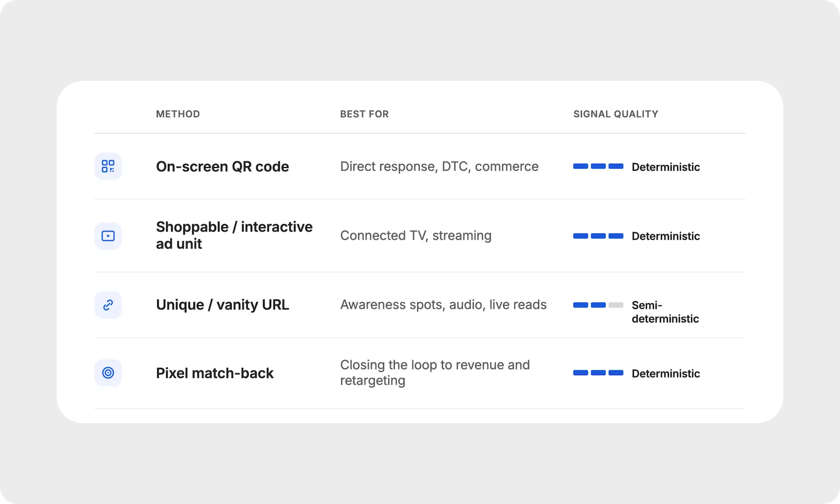Click Deterministic label in QR code row
The width and height of the screenshot is (840, 504).
click(x=666, y=167)
